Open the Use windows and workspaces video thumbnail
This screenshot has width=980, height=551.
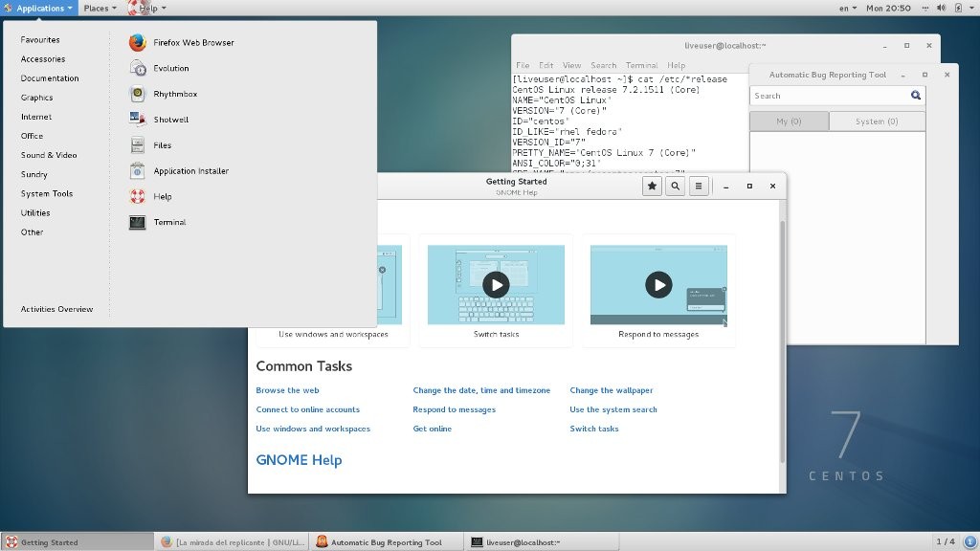pyautogui.click(x=389, y=284)
